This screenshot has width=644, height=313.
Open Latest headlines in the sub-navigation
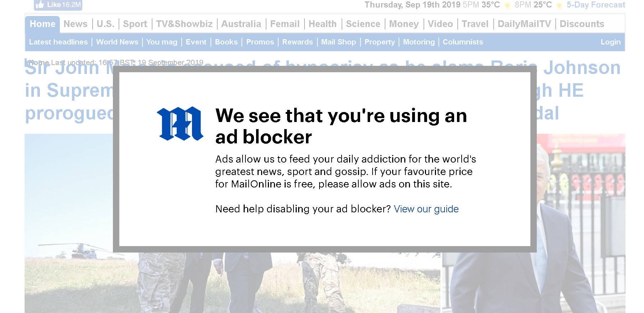click(x=58, y=42)
